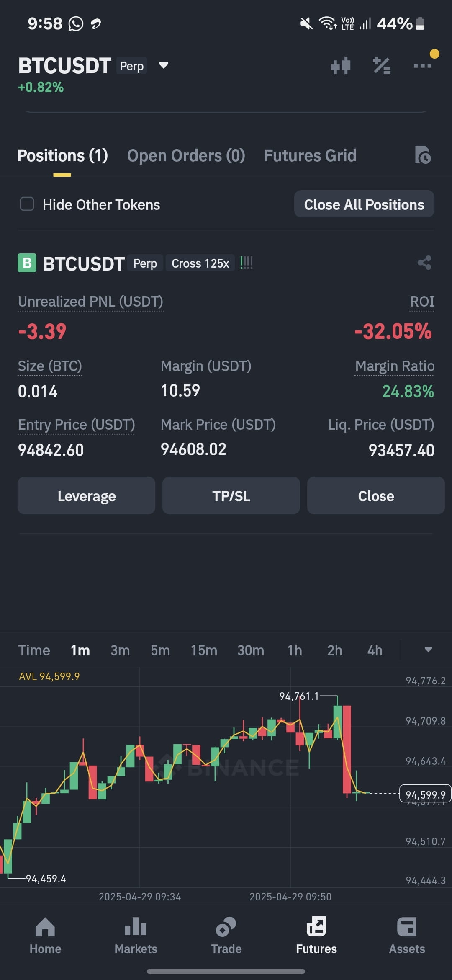452x980 pixels.
Task: Share the BTCUSDT position
Action: pyautogui.click(x=424, y=263)
